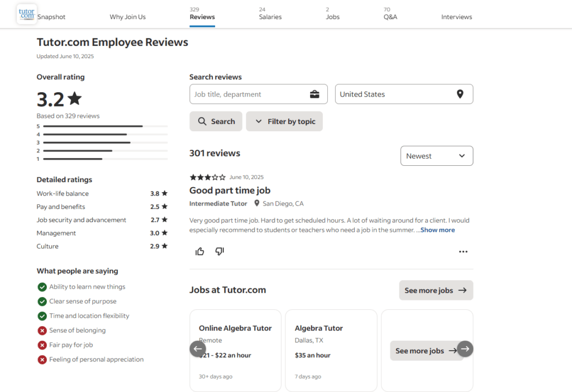Viewport: 572px width, 392px height.
Task: Expand the Filter by topic menu
Action: click(284, 122)
